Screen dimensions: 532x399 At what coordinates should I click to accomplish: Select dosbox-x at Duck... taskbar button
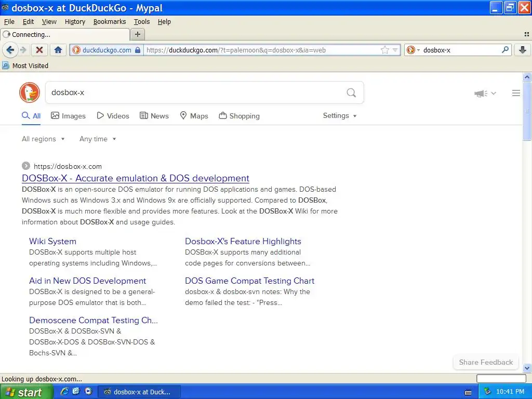[x=139, y=392]
